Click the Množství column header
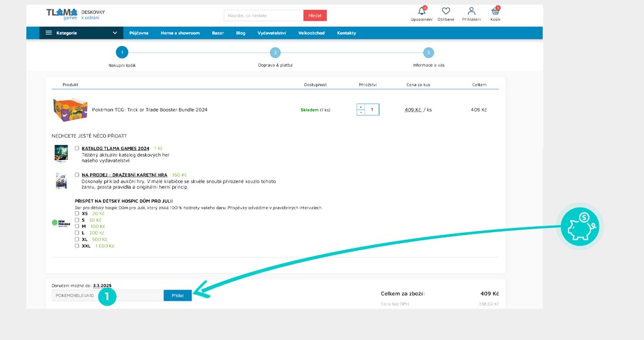This screenshot has height=340, width=644. click(x=368, y=84)
